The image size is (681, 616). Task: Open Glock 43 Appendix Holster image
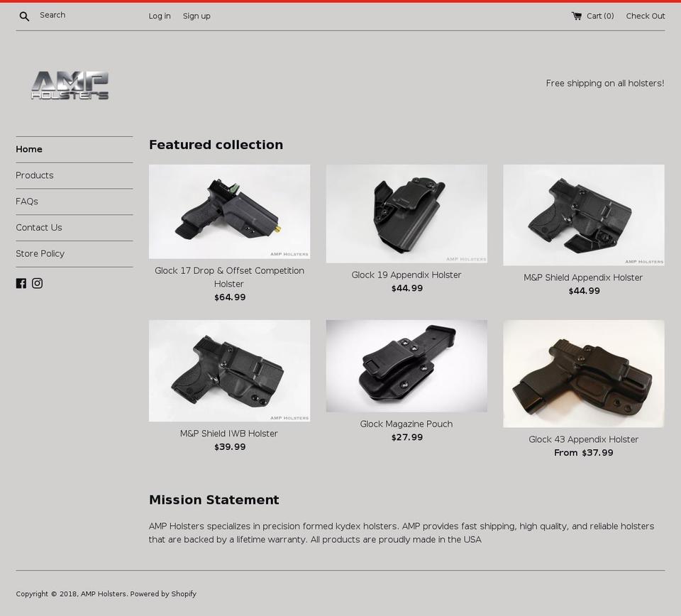(584, 374)
